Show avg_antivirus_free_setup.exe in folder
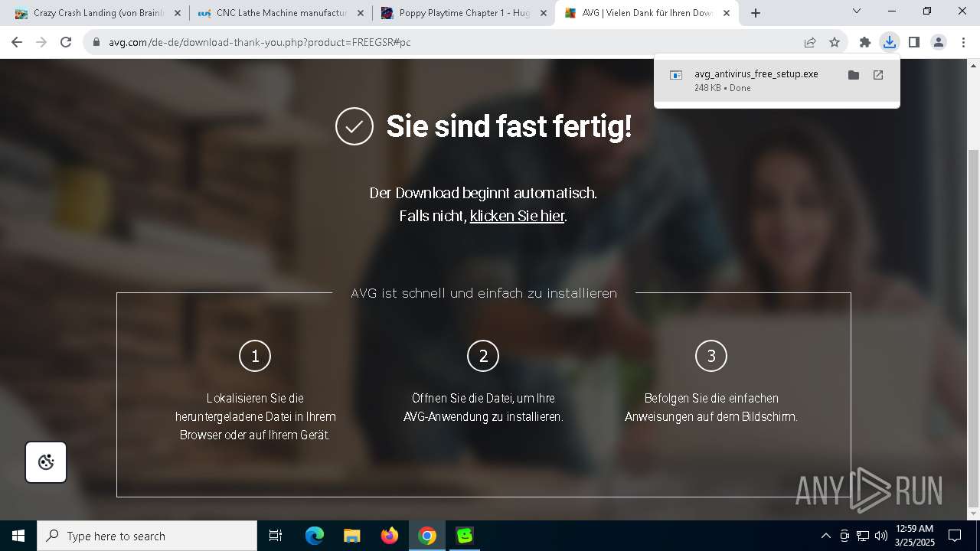The image size is (980, 551). [854, 75]
